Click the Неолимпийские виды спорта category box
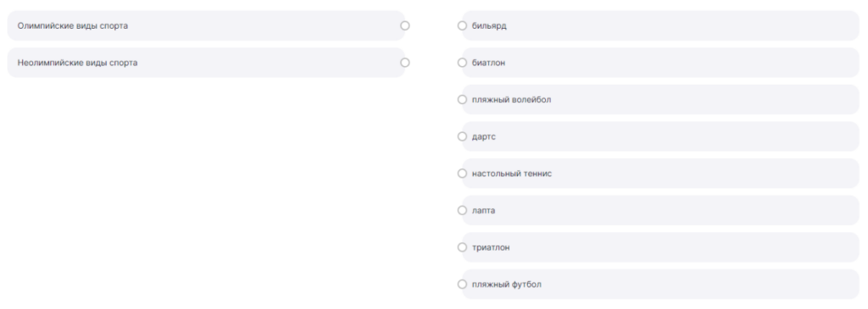The image size is (868, 309). pyautogui.click(x=206, y=63)
